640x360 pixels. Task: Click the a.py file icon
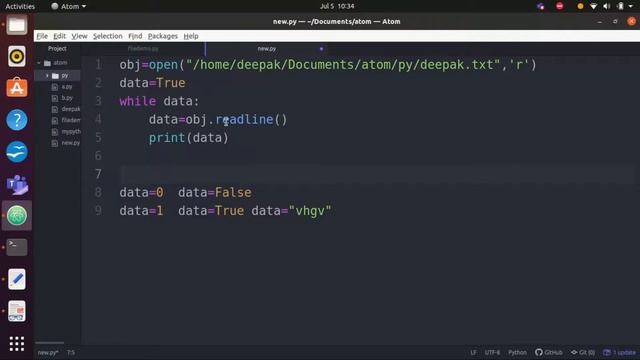(x=55, y=87)
